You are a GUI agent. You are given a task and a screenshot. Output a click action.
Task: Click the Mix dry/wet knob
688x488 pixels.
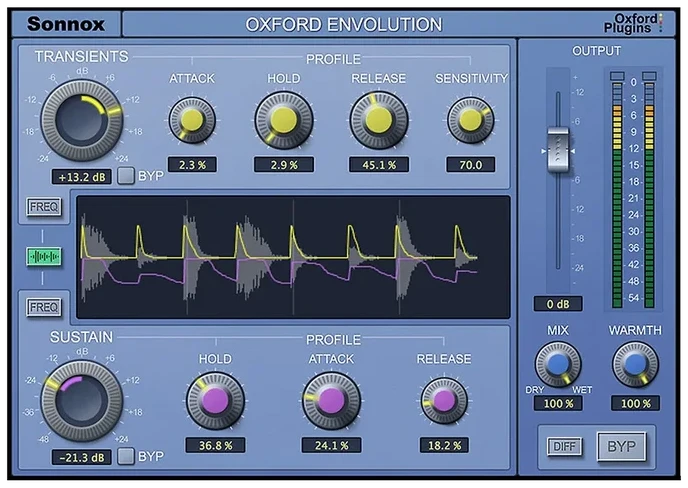point(558,365)
